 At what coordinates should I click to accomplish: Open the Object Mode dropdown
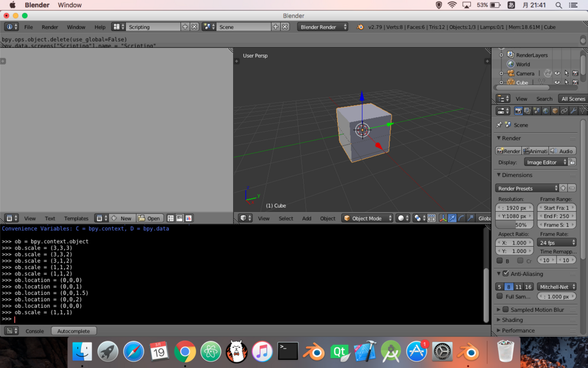[x=366, y=218]
